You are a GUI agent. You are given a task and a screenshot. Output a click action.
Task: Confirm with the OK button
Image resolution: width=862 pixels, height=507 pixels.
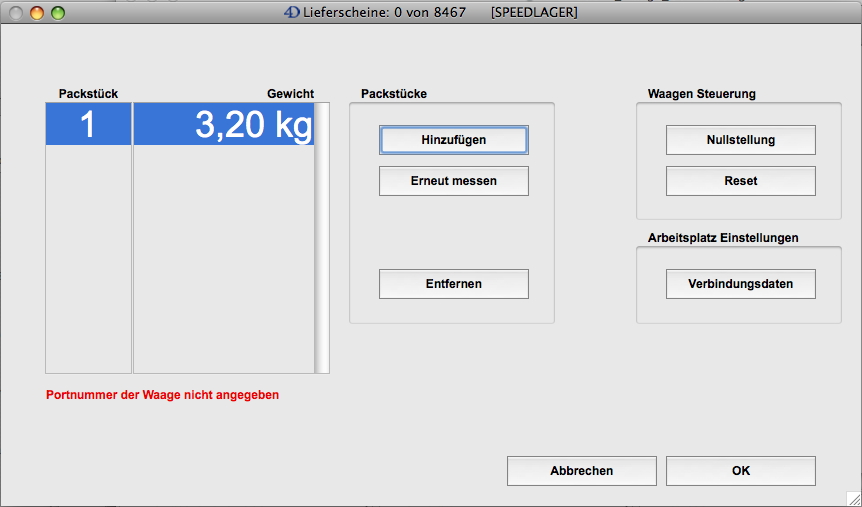pos(740,471)
